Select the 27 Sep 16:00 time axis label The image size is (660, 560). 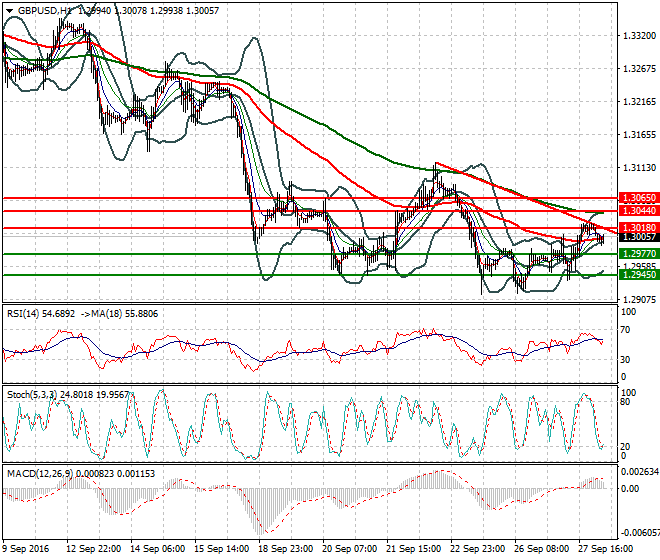pyautogui.click(x=606, y=549)
